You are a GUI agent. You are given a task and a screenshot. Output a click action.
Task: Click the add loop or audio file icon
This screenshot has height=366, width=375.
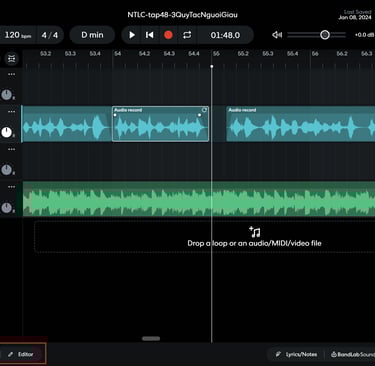click(255, 231)
